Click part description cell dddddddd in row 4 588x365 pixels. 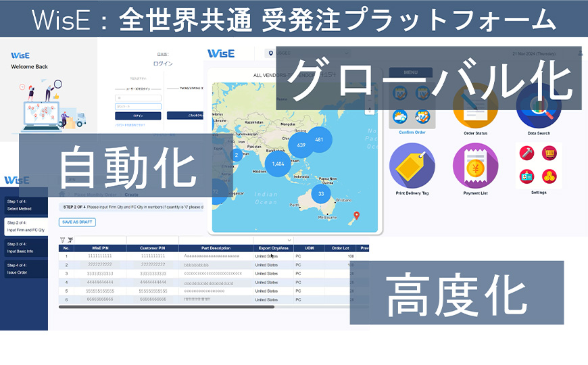click(209, 283)
